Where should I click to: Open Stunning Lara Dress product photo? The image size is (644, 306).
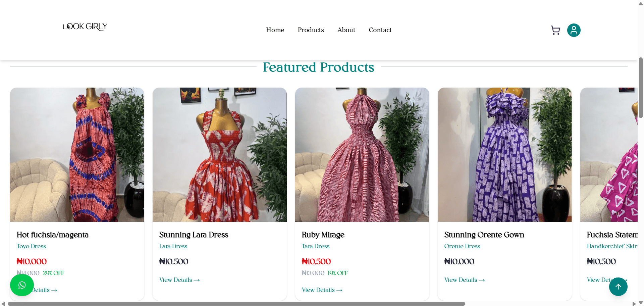point(220,155)
